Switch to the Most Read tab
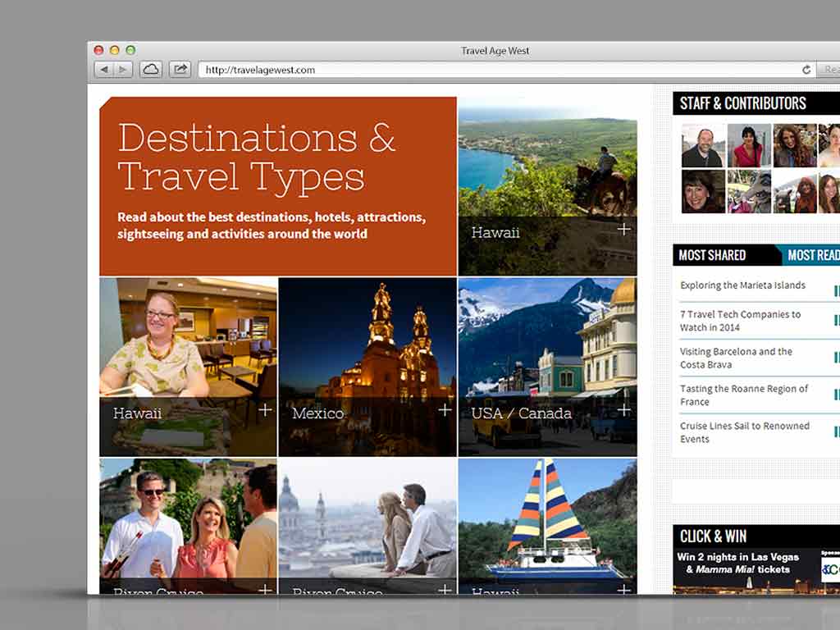This screenshot has height=630, width=840. pyautogui.click(x=811, y=255)
